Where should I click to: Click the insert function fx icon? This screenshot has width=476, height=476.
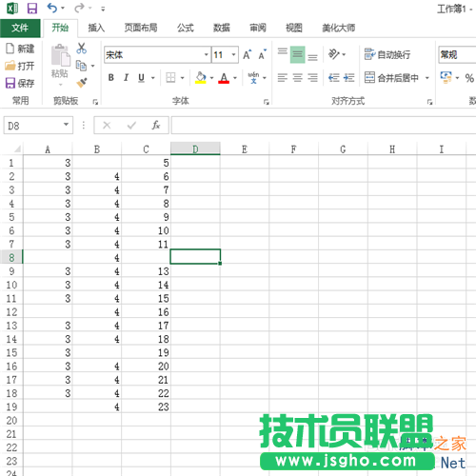(x=155, y=126)
